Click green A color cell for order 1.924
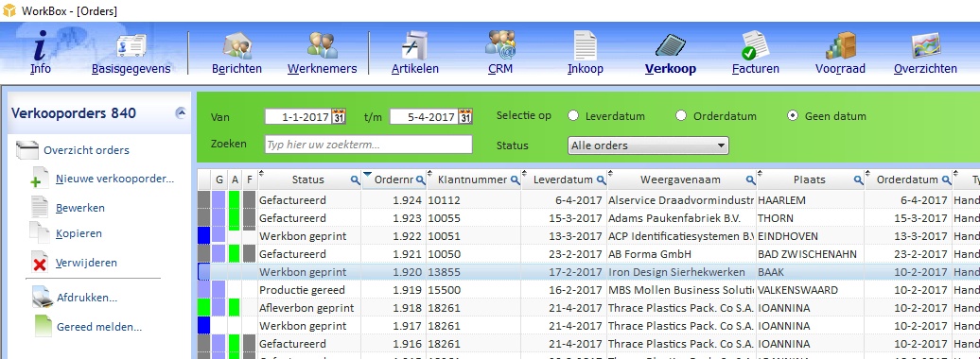This screenshot has height=359, width=980. [x=235, y=199]
